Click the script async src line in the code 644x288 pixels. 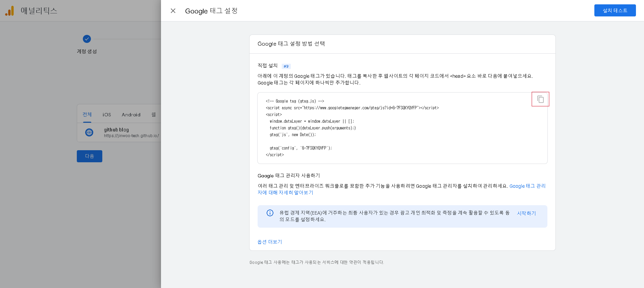[352, 108]
